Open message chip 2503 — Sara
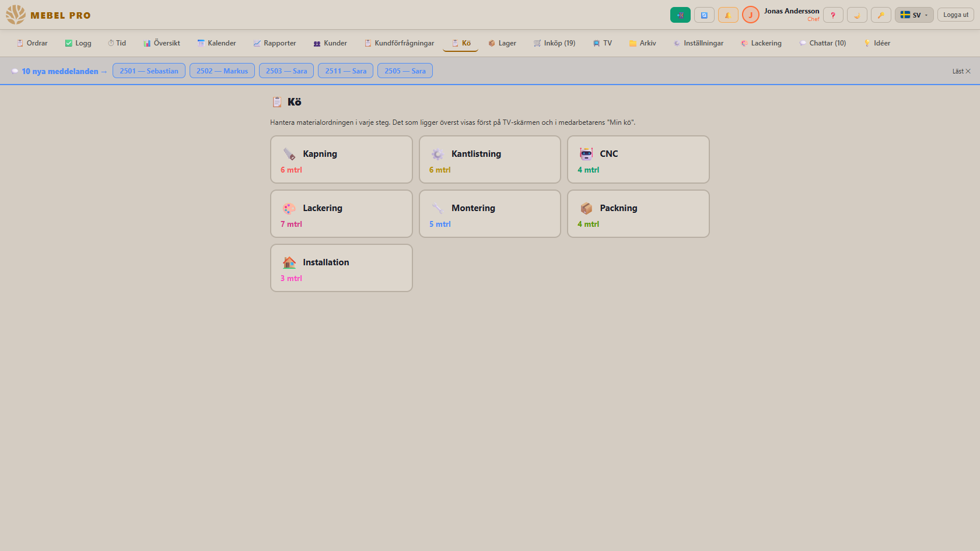Image resolution: width=980 pixels, height=551 pixels. [286, 71]
